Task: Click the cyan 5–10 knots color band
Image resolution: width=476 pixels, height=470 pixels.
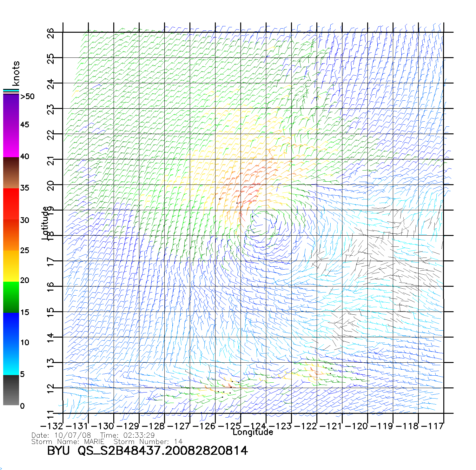Action: [x=11, y=359]
